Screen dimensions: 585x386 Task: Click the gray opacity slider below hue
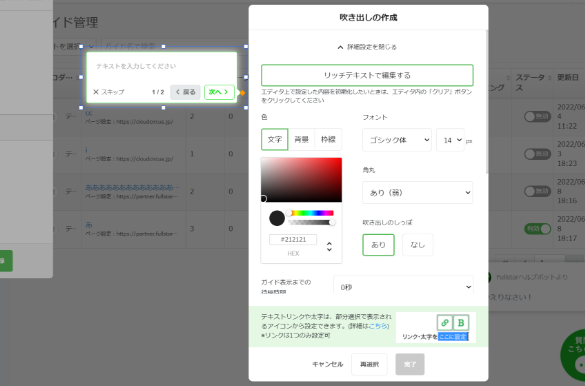click(311, 223)
